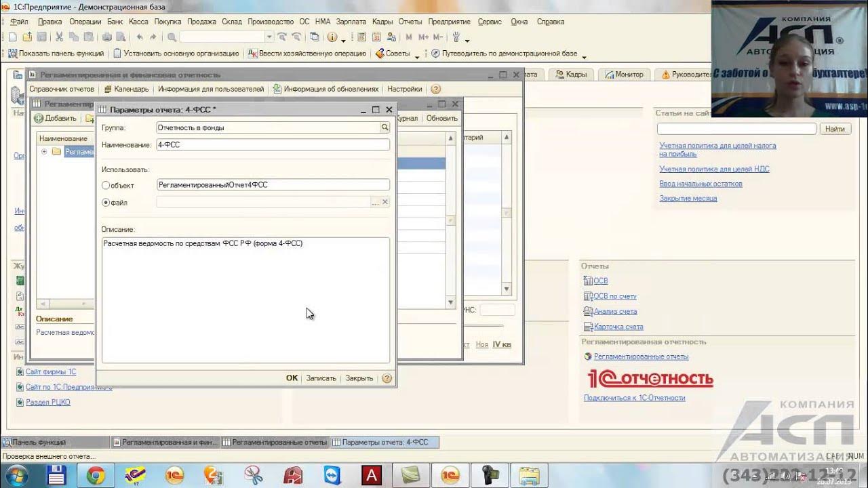Expand the Путеводитель toolbar overflow arrow
This screenshot has height=488, width=868.
(x=584, y=57)
